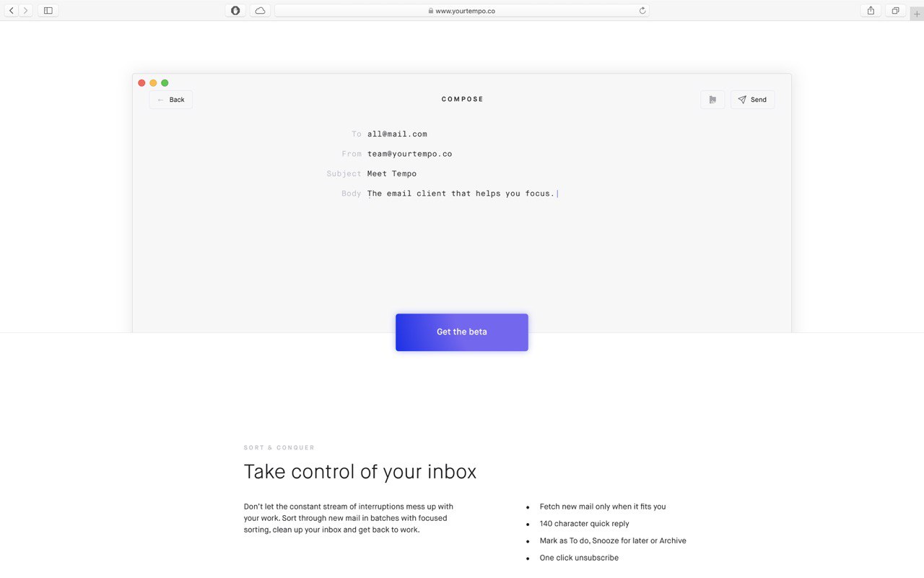Reload the page using the refresh icon
924x578 pixels.
coord(642,11)
